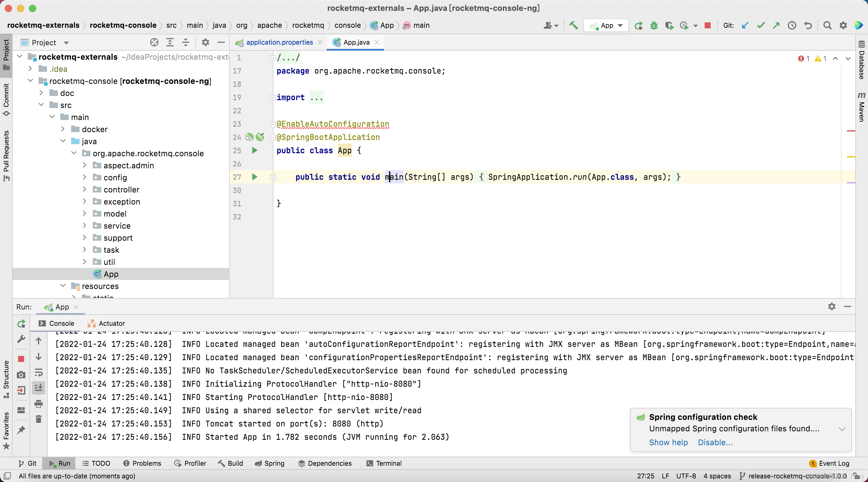868x482 pixels.
Task: Collapse the src folder in the tree
Action: pos(41,105)
